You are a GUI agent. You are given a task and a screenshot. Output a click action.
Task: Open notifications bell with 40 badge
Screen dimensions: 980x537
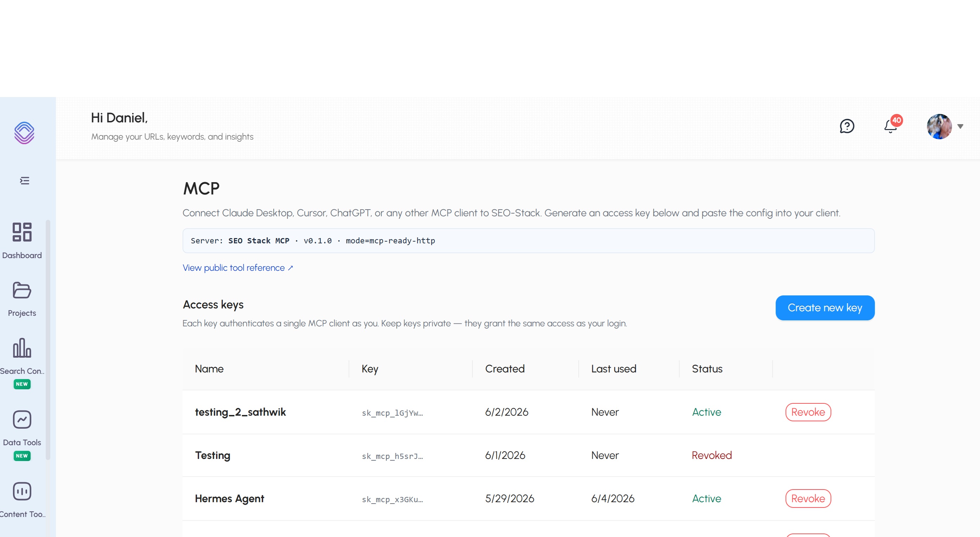pos(892,125)
